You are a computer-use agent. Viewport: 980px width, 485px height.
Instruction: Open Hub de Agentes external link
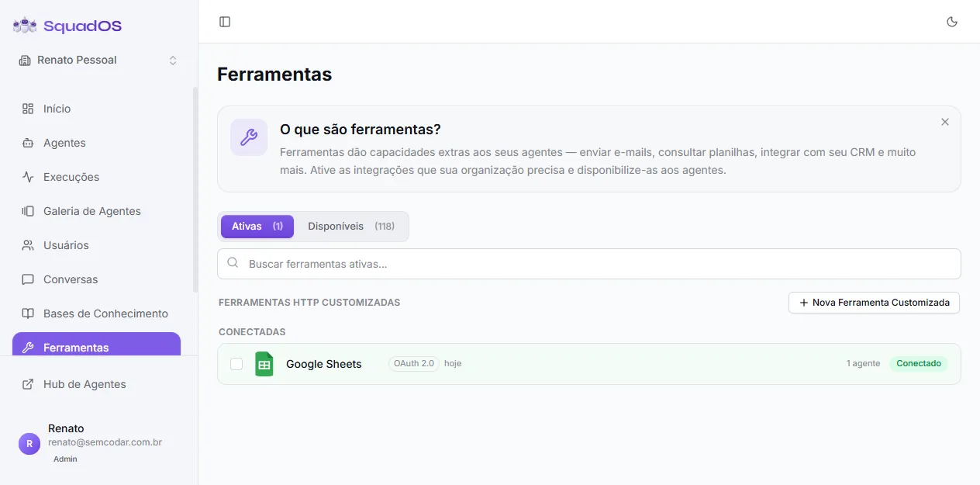(x=96, y=384)
